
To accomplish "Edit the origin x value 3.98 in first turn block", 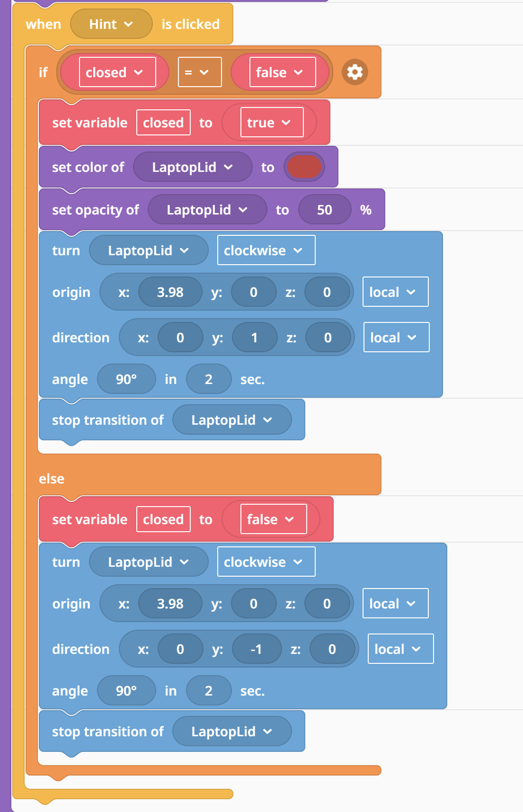I will (170, 292).
